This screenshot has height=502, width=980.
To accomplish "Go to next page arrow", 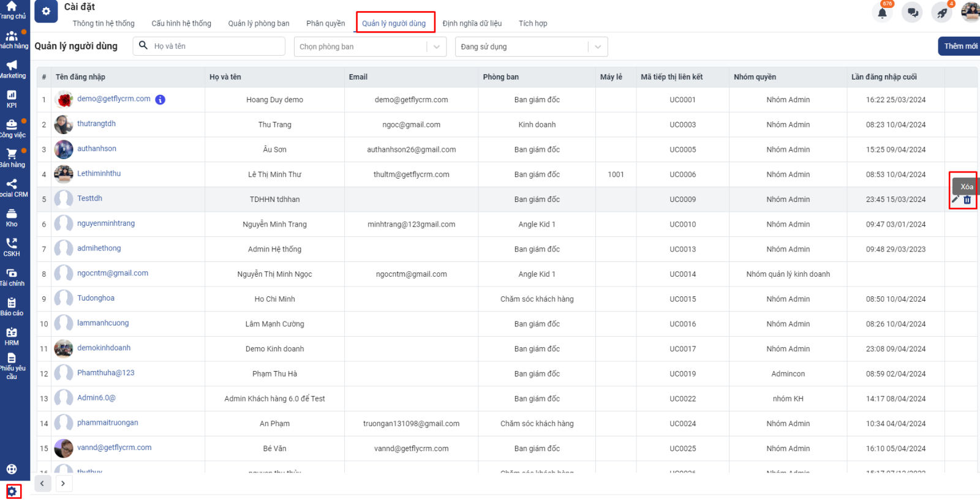I will (63, 484).
